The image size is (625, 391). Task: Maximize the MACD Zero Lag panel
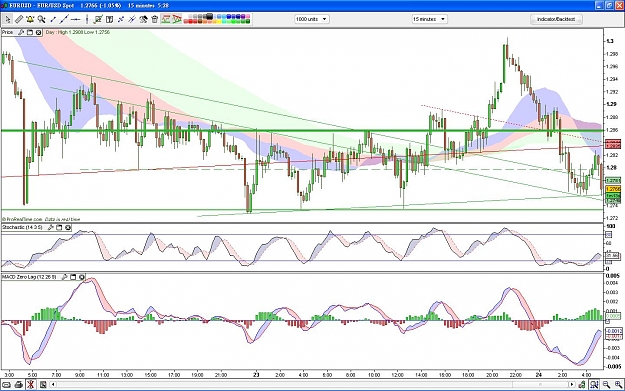click(x=73, y=277)
